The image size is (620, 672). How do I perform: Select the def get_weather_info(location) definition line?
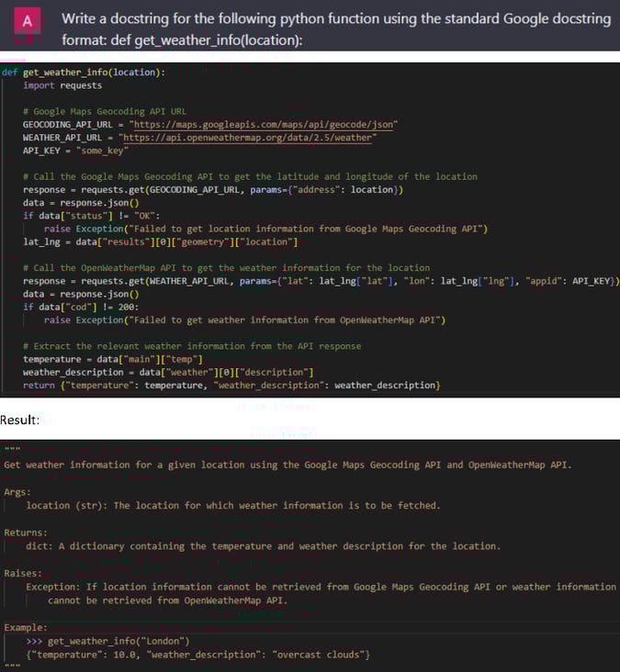(84, 73)
